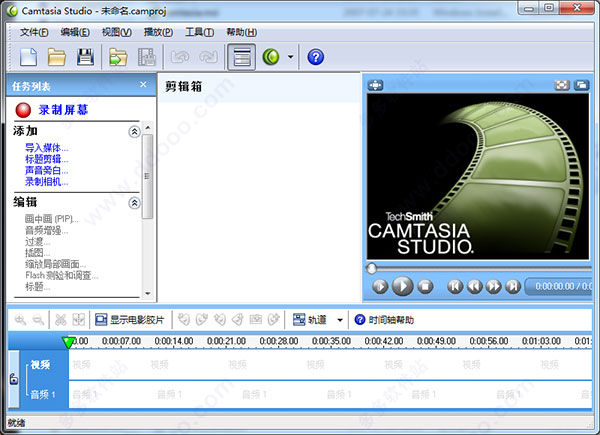Image resolution: width=600 pixels, height=435 pixels.
Task: Click the volume up icon
Action: coord(238,319)
